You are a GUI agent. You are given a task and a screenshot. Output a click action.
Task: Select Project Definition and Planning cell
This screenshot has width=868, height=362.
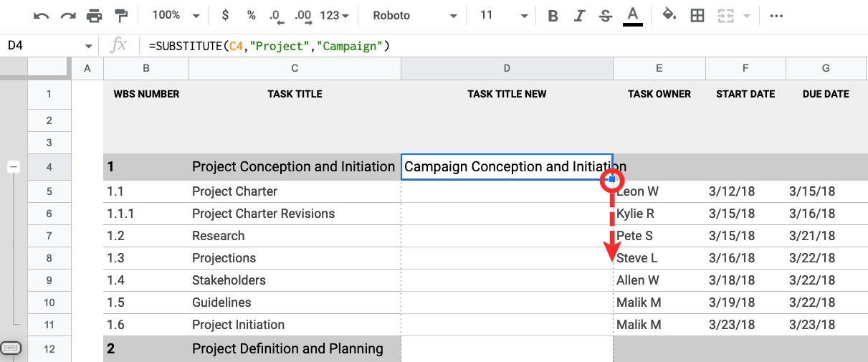(295, 349)
